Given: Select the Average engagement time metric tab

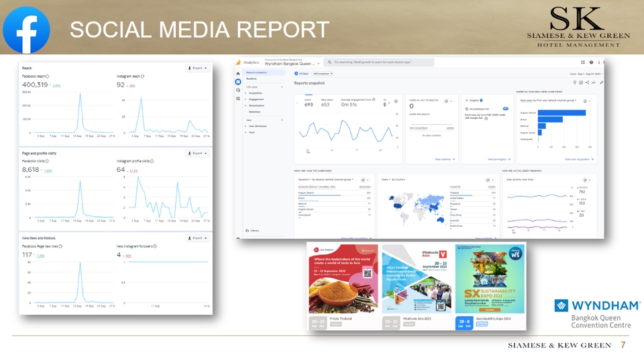Looking at the screenshot, I should [358, 103].
